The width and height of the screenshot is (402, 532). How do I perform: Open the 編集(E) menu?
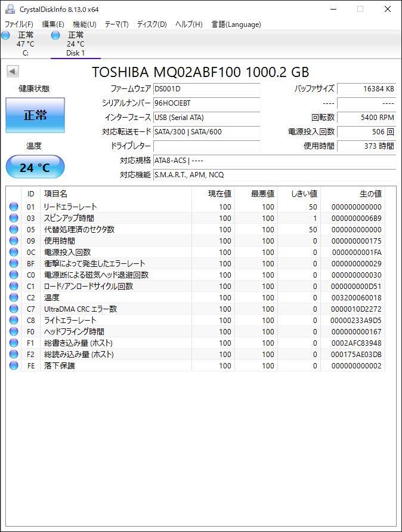point(53,24)
